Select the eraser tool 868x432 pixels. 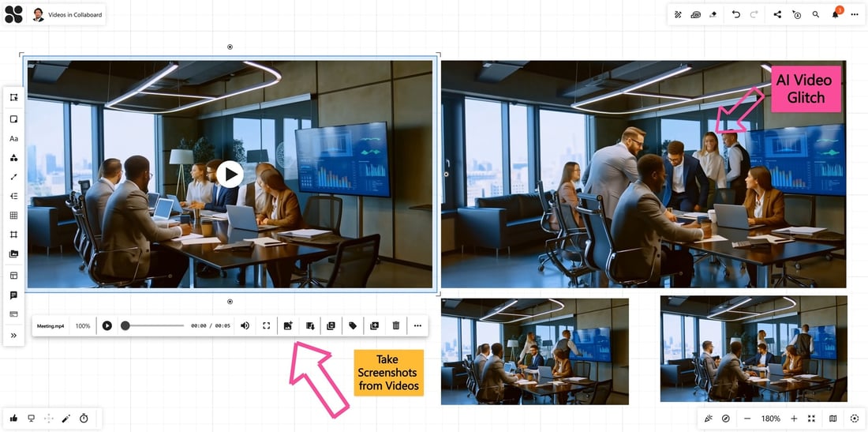pyautogui.click(x=713, y=15)
